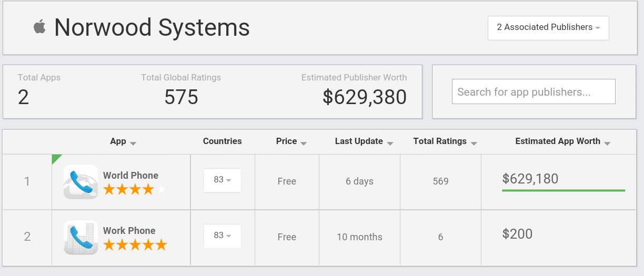
Task: Sort by Estimated App Worth header
Action: 562,141
